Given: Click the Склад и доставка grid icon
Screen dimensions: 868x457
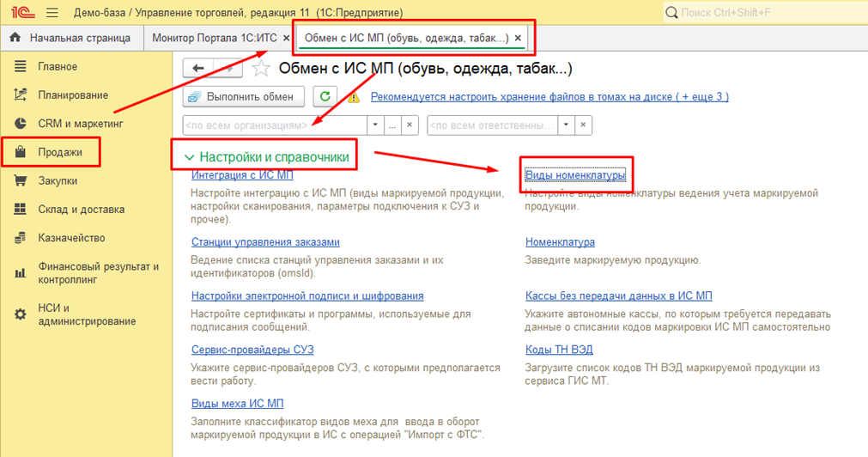Looking at the screenshot, I should click(21, 209).
